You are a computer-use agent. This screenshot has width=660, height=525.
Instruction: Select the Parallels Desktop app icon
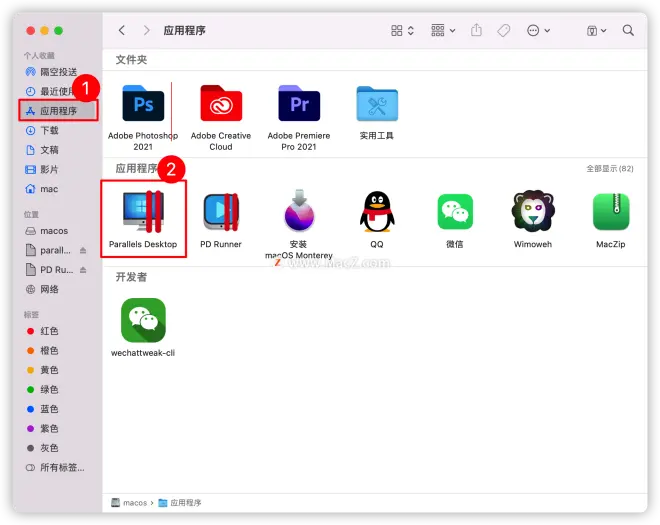point(143,211)
